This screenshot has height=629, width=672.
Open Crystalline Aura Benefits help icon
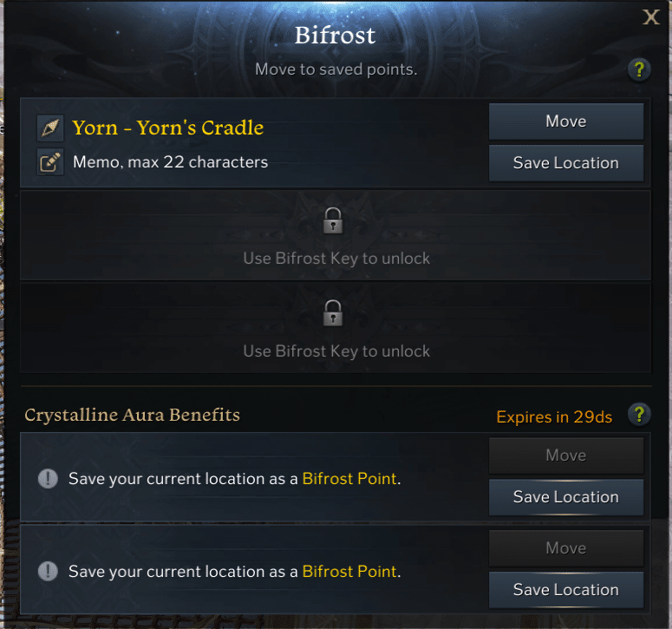(639, 414)
